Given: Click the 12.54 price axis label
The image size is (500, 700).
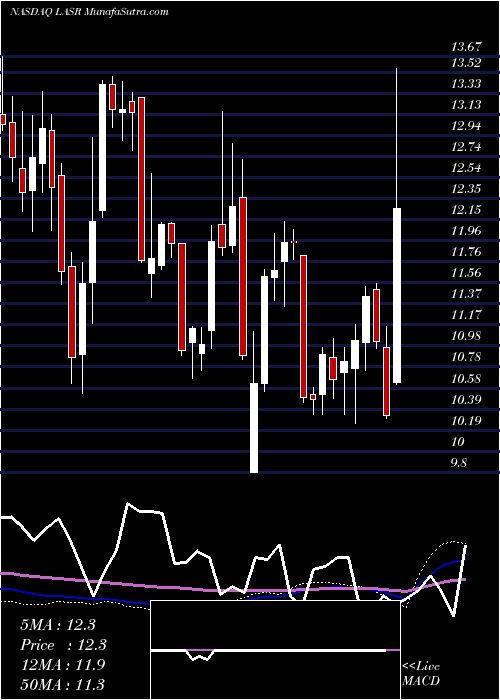Looking at the screenshot, I should [x=467, y=168].
